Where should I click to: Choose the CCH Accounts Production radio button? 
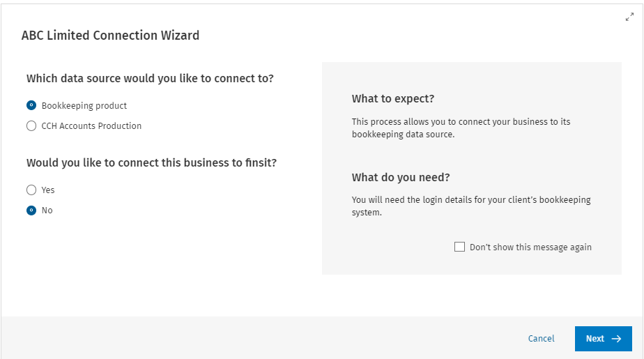click(31, 126)
